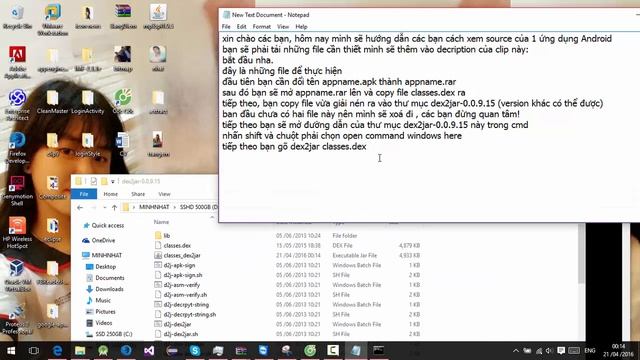Open Skype from the taskbar
The image size is (640, 360).
coord(195,351)
